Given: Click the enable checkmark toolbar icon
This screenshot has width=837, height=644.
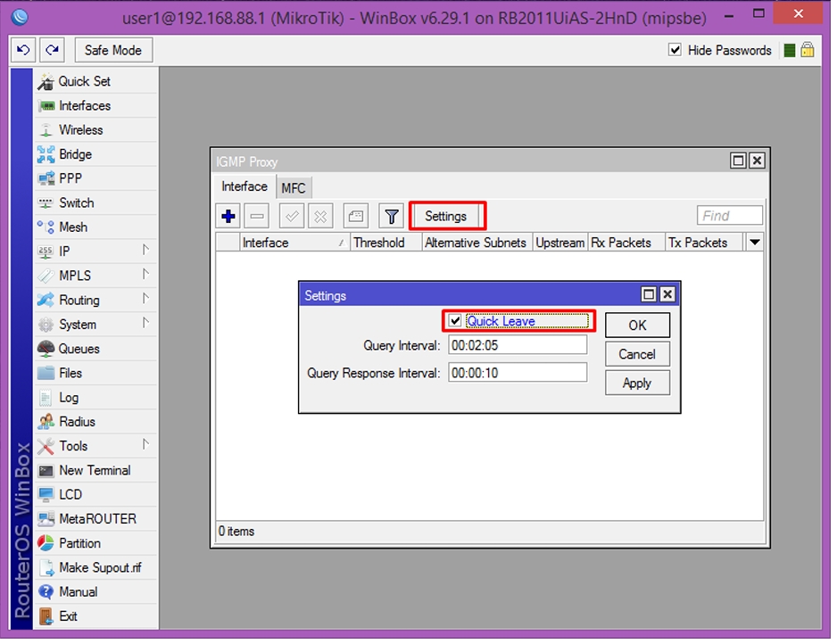Looking at the screenshot, I should 292,216.
